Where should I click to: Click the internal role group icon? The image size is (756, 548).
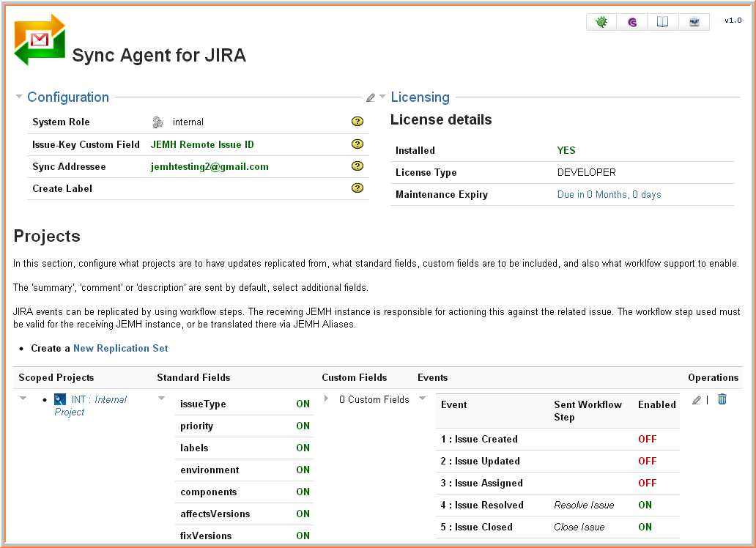[x=157, y=122]
